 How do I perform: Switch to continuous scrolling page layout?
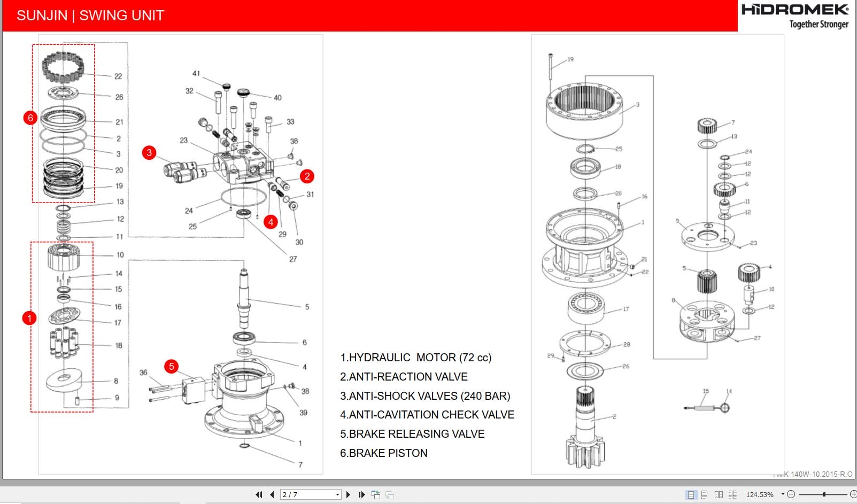click(705, 494)
